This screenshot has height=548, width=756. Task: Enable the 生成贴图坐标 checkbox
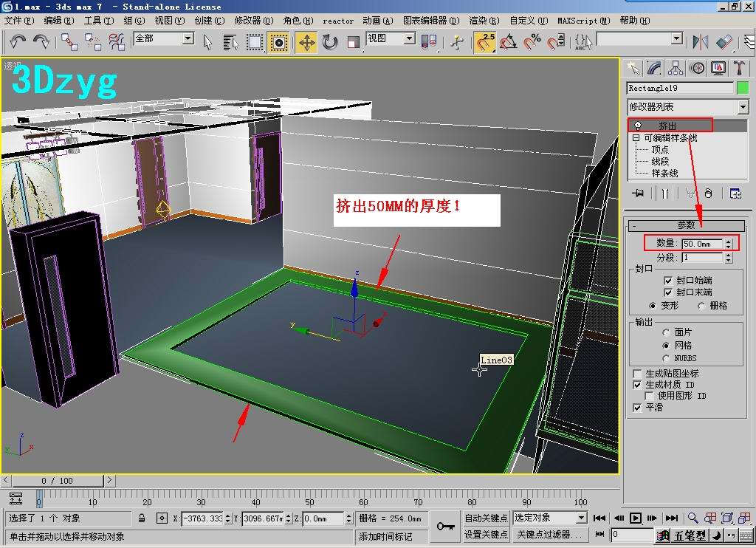click(638, 374)
